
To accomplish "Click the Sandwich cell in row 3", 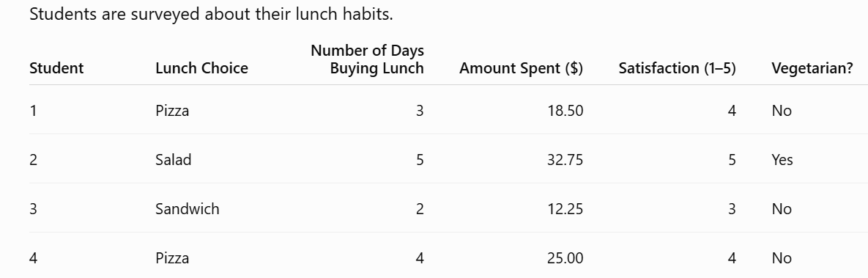I will (187, 209).
